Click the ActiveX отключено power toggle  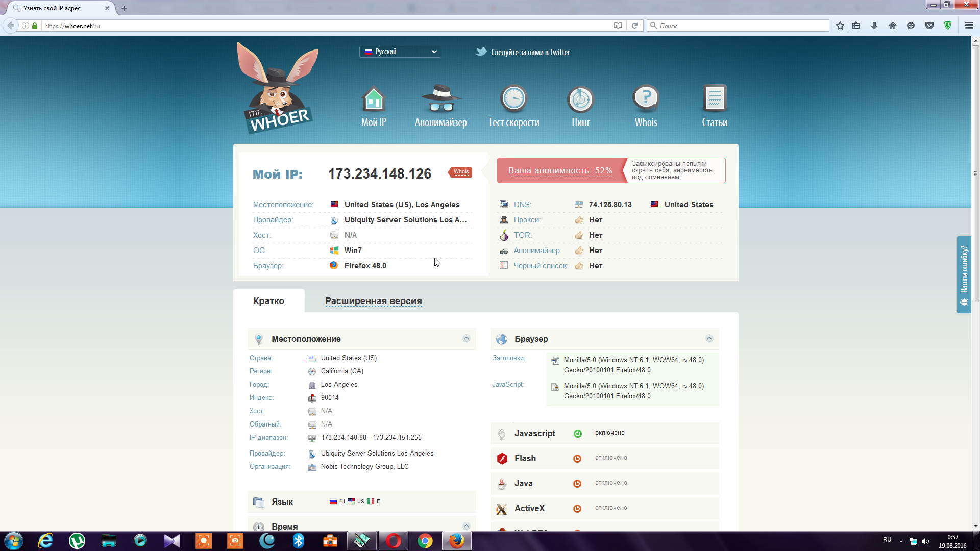577,508
